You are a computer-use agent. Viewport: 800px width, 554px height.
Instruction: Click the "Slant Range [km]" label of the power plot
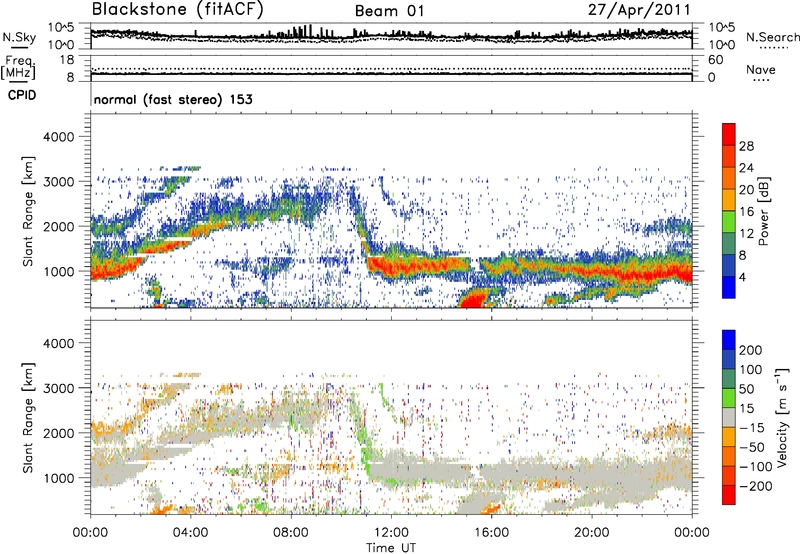[x=28, y=211]
